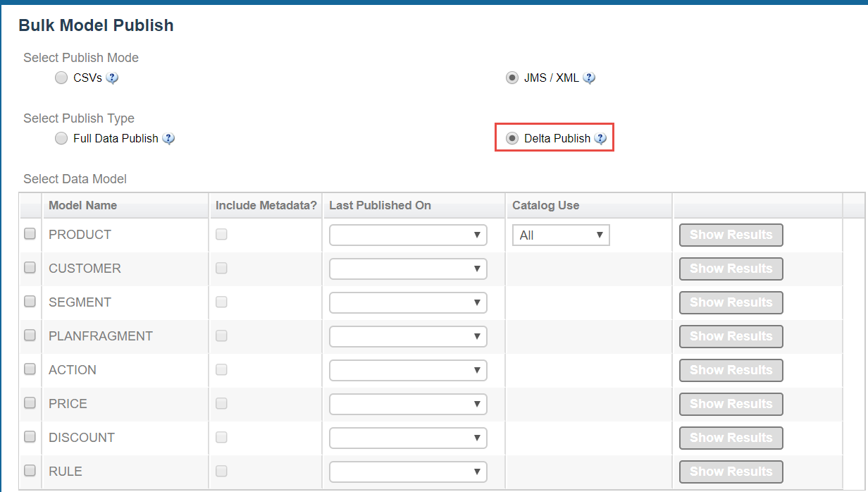The width and height of the screenshot is (868, 492).
Task: Expand Last Published On dropdown for PRICE
Action: click(x=408, y=404)
